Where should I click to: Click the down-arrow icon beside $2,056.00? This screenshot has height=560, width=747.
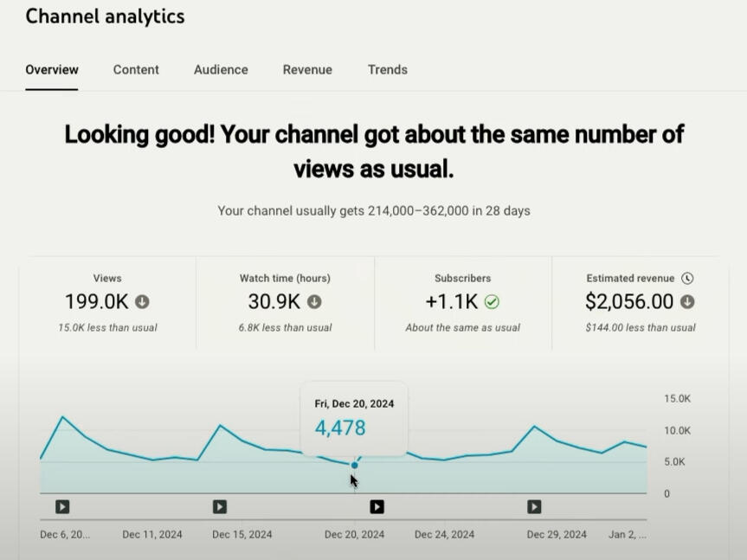(x=686, y=302)
